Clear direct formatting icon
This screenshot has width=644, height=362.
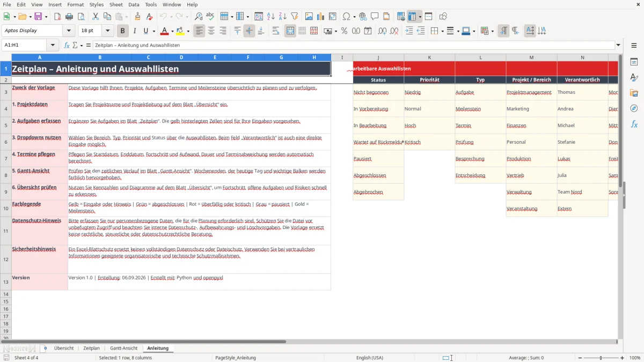[x=149, y=17]
